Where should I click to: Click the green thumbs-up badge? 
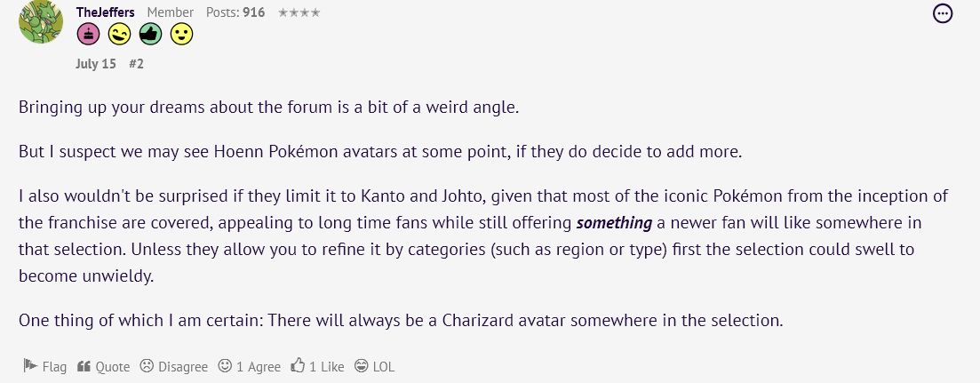(x=149, y=35)
